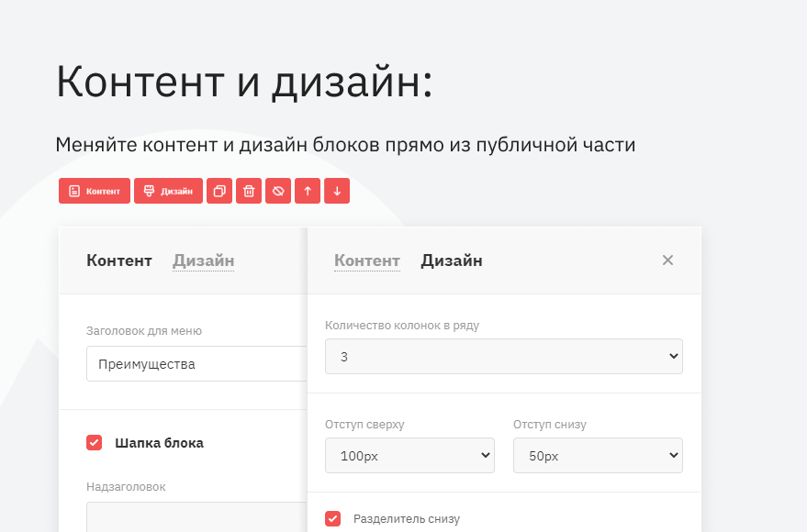Focus the Надзаголовок input field
The image size is (807, 532).
(196, 516)
